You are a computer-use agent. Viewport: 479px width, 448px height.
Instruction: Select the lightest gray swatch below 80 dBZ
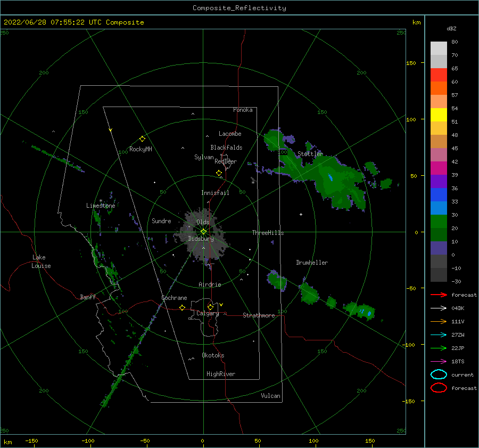[439, 48]
